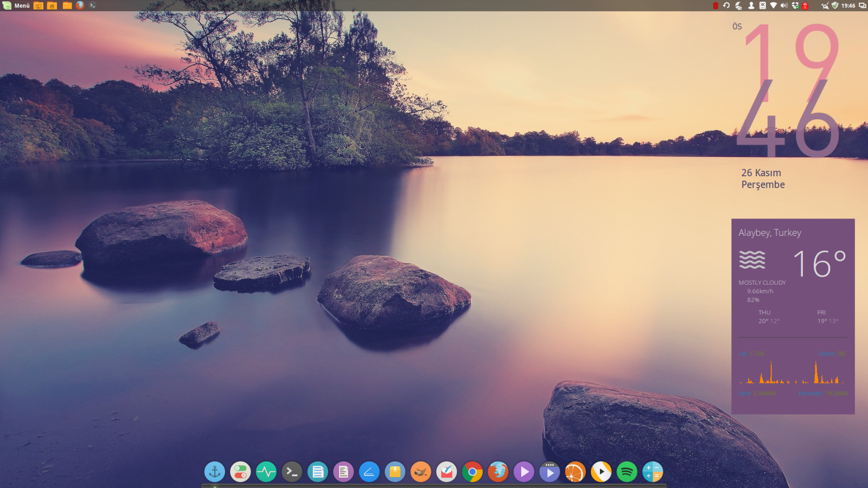The height and width of the screenshot is (488, 868).
Task: Click the red trash tray icon
Action: 716,5
